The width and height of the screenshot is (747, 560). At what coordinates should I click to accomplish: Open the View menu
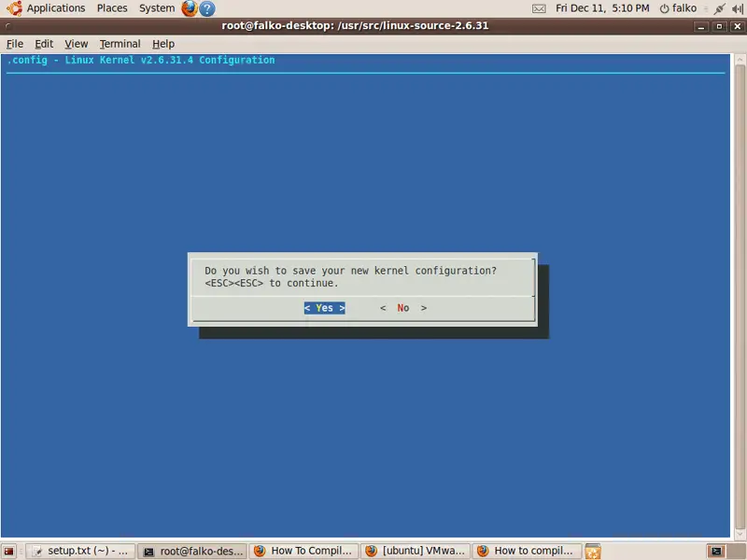point(77,44)
